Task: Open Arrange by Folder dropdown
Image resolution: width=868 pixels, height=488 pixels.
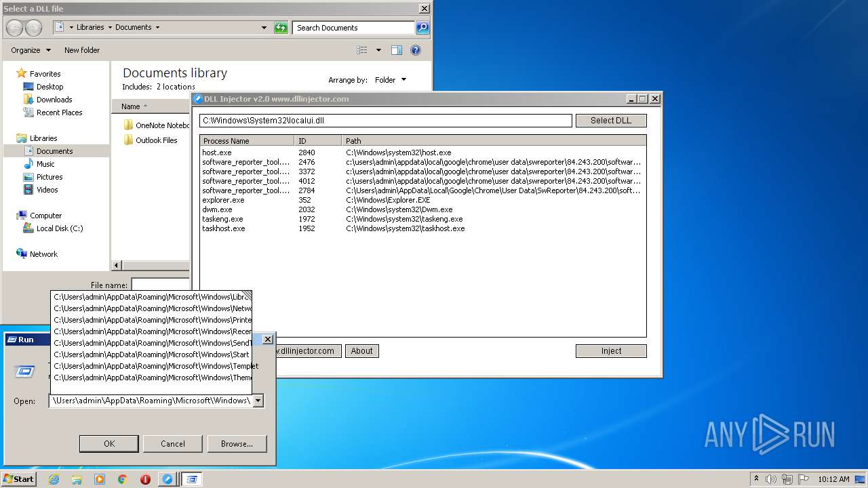Action: (x=391, y=80)
